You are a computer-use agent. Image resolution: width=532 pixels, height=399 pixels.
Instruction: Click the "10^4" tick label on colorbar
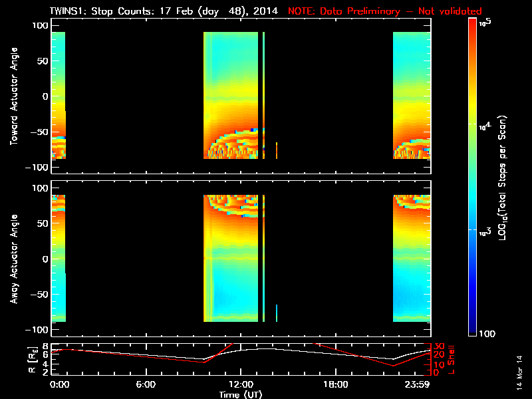[x=485, y=126]
